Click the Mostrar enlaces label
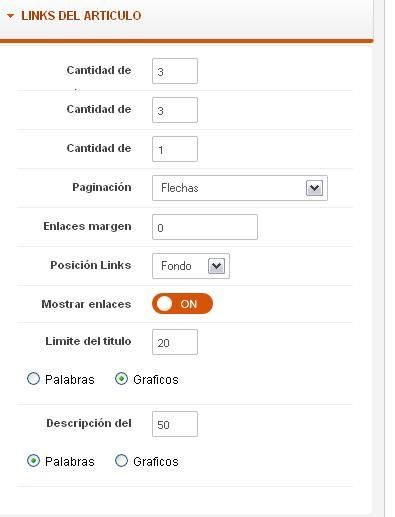This screenshot has width=395, height=517. tap(86, 304)
